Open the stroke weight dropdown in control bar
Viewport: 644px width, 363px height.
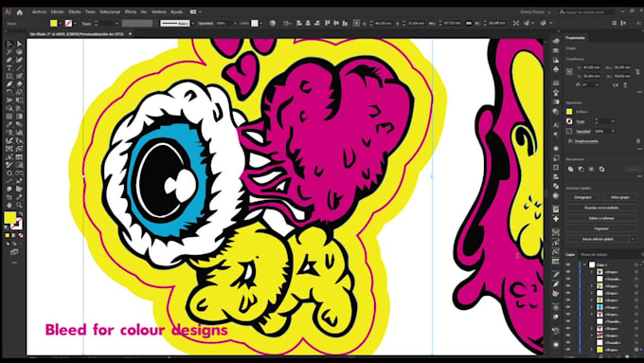coord(117,24)
